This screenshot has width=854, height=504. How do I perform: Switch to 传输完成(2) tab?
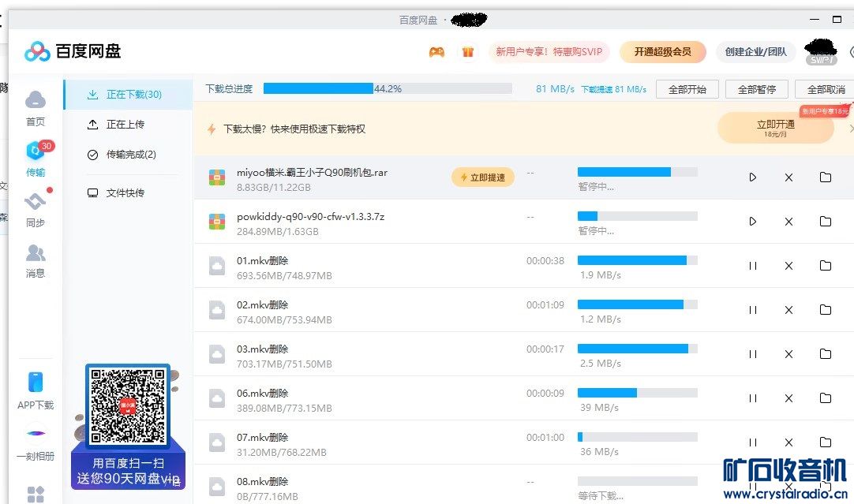128,155
